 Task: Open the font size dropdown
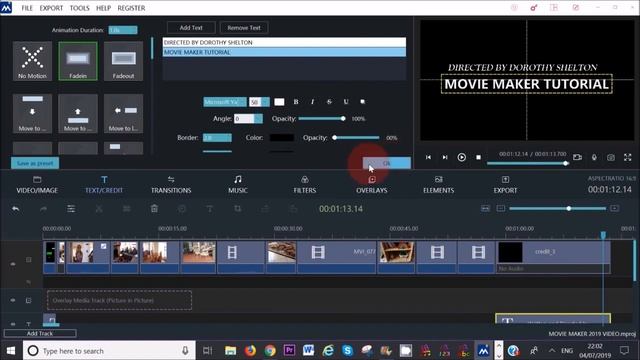(x=259, y=102)
